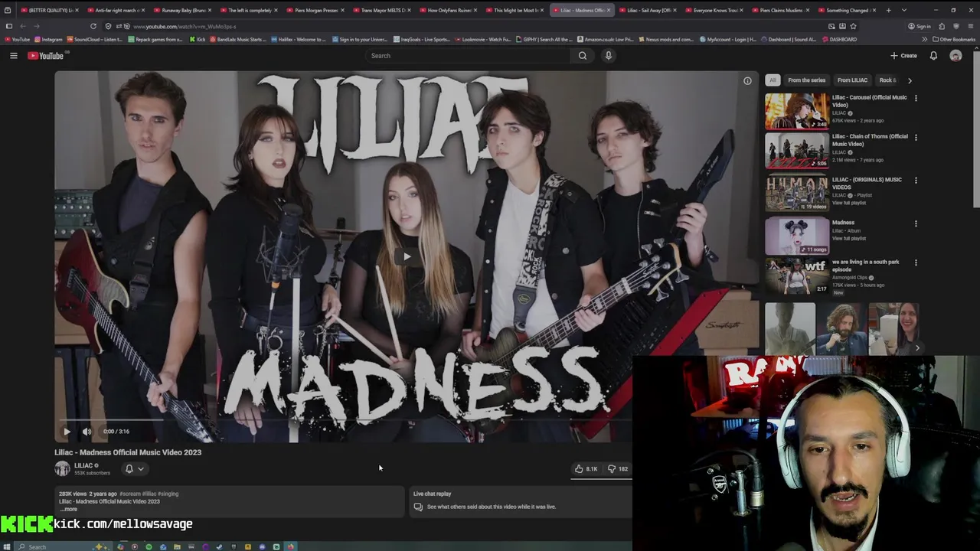980x551 pixels.
Task: Dislike the video (182 thumbs down)
Action: tap(618, 468)
